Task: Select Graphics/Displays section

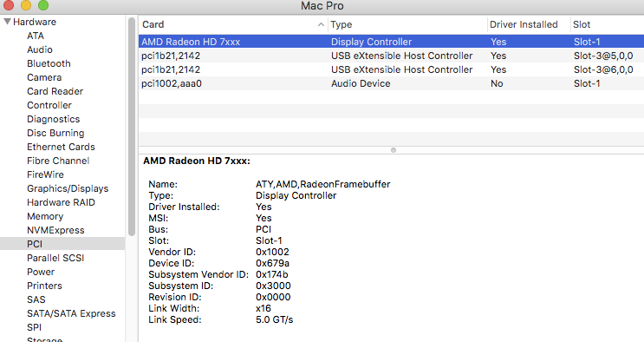Action: click(68, 188)
